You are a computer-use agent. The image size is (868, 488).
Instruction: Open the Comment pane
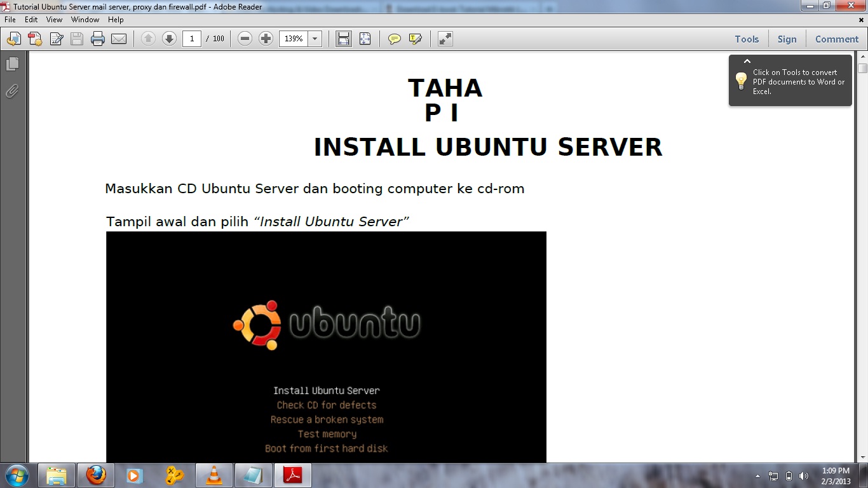[837, 39]
